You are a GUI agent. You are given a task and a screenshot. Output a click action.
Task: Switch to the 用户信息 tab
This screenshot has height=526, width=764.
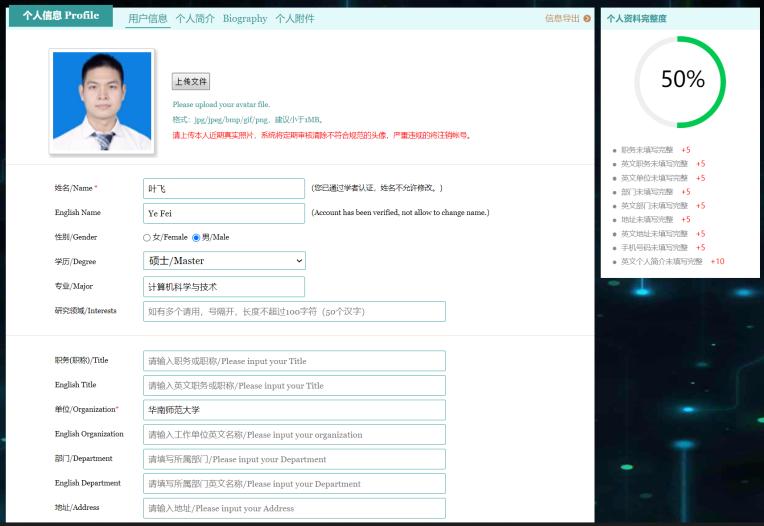(147, 18)
